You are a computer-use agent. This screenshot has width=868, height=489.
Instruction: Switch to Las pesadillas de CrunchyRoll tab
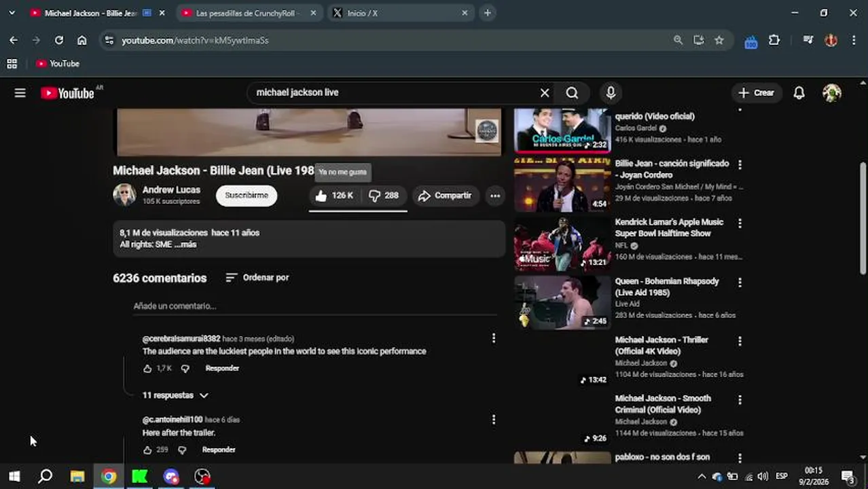coord(245,13)
